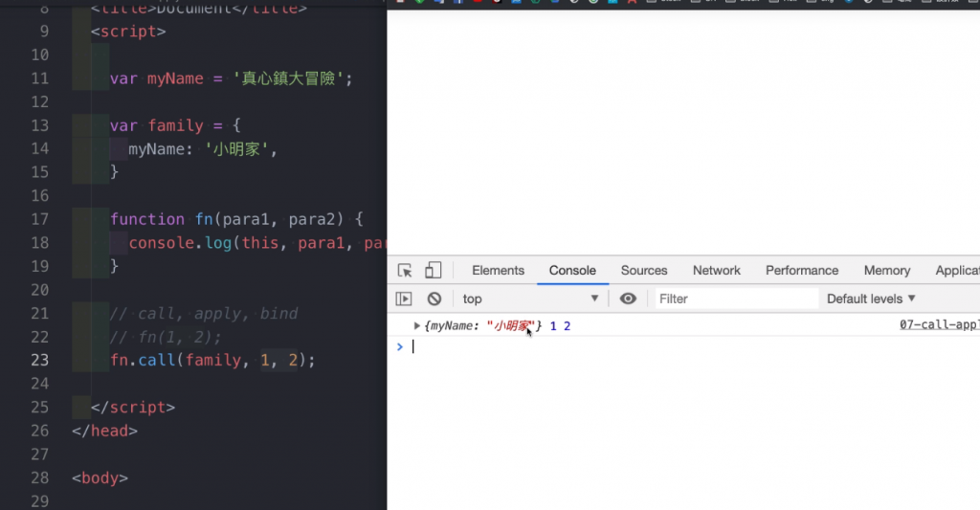Click the // call, apply, bind comment
This screenshot has height=510, width=980.
204,313
